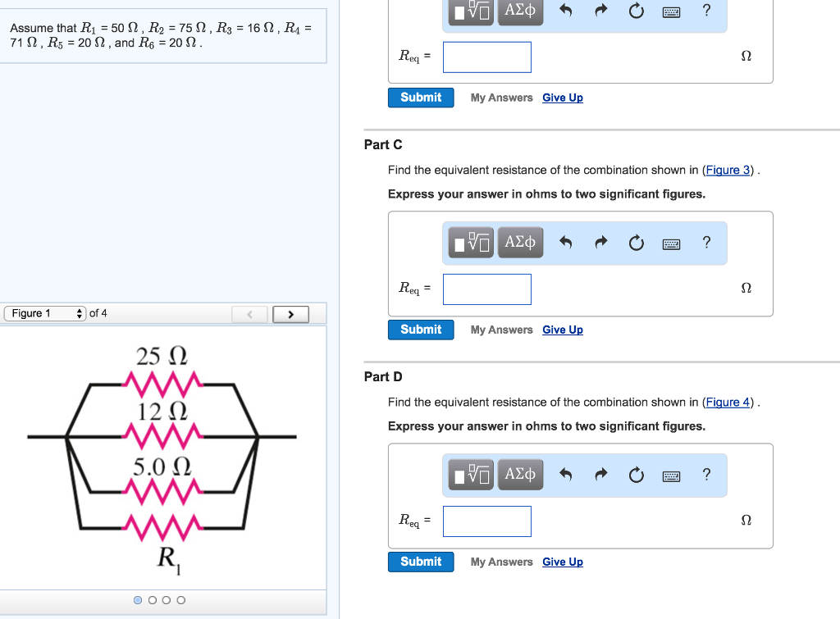The width and height of the screenshot is (840, 619).
Task: Select the third page indicator dot
Action: click(x=166, y=600)
